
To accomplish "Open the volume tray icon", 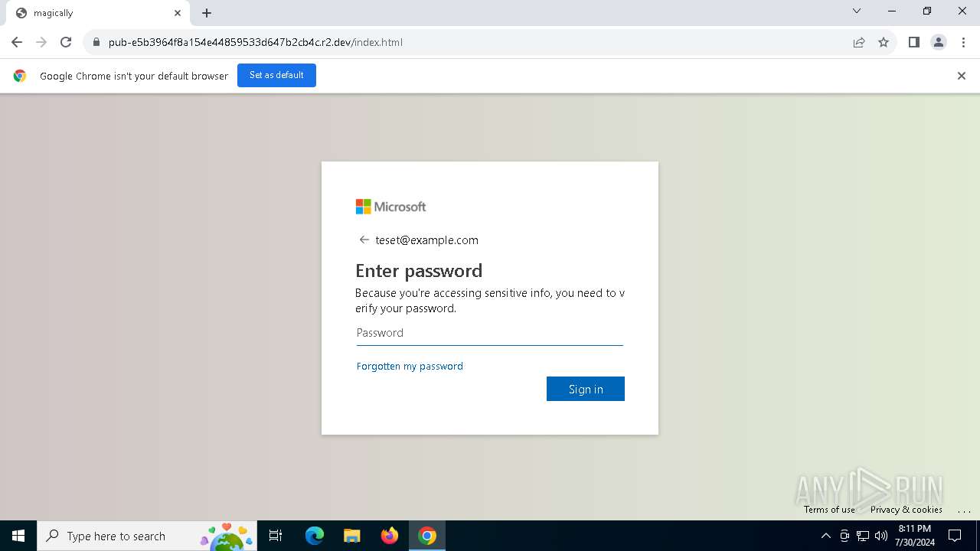I will click(881, 536).
